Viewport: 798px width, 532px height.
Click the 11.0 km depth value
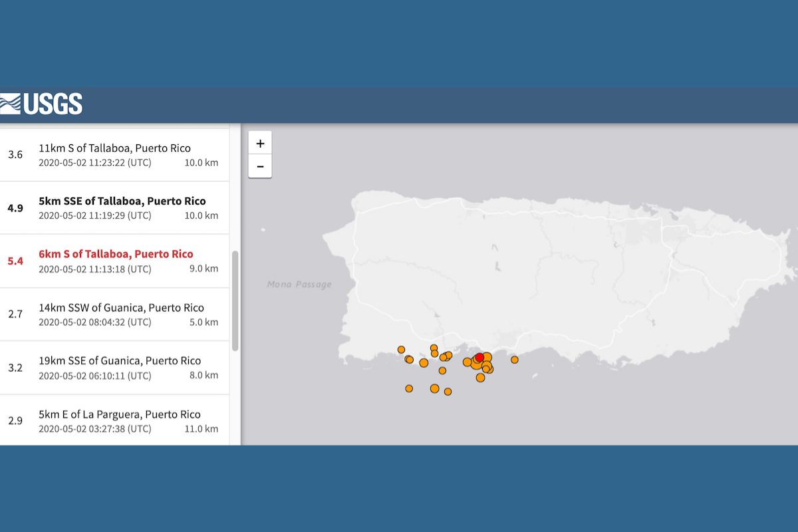(201, 428)
